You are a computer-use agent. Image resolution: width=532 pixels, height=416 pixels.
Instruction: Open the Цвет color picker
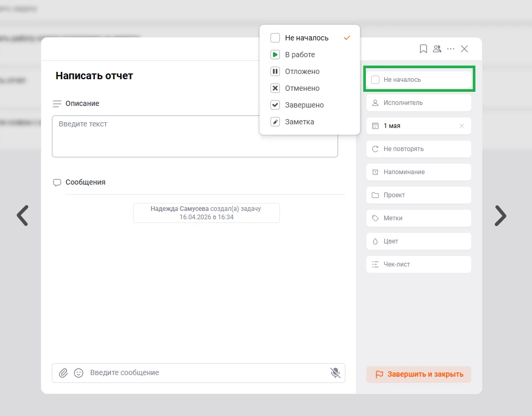pos(418,241)
